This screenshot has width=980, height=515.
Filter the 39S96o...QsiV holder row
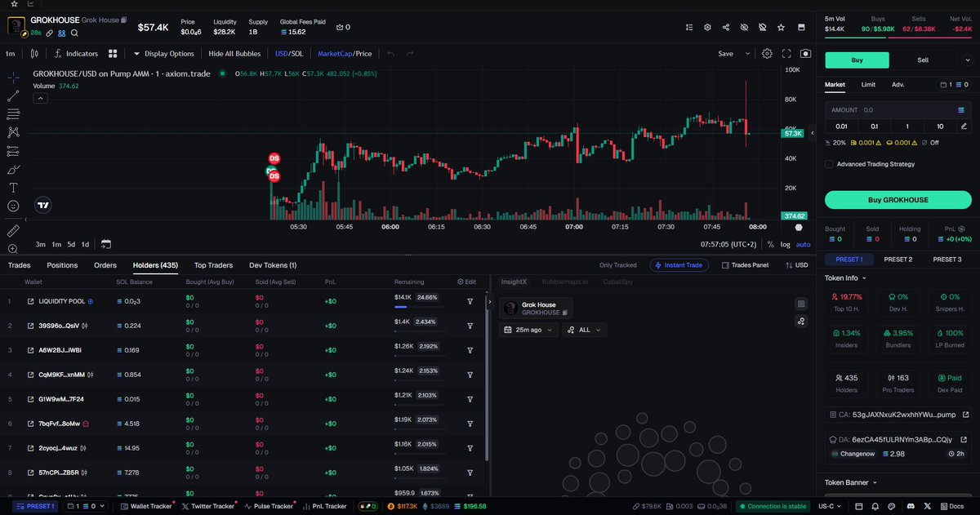coord(470,326)
